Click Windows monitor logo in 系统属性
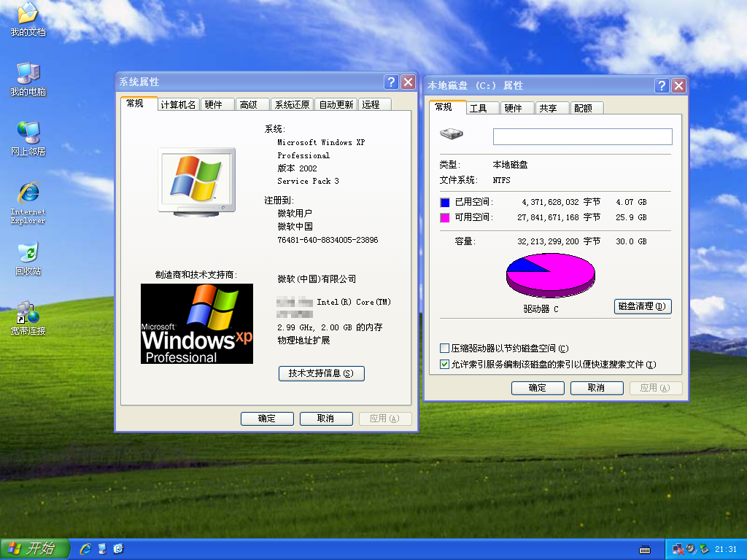 (197, 182)
